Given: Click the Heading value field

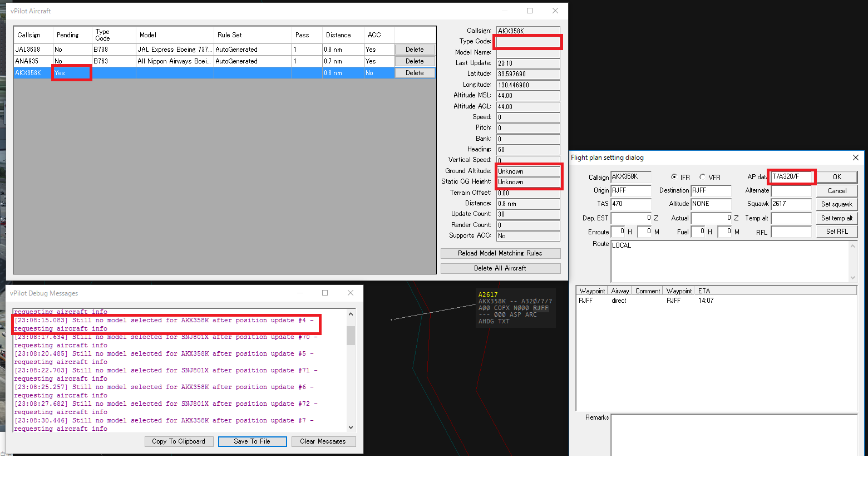Looking at the screenshot, I should [x=528, y=150].
